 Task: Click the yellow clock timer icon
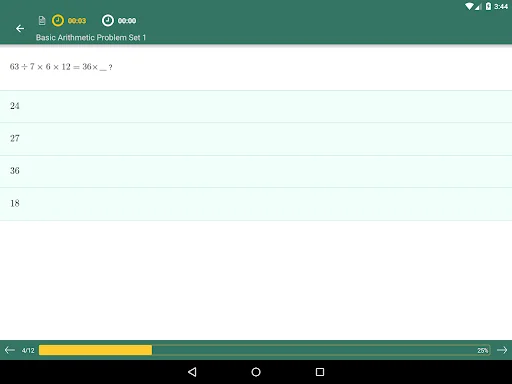pyautogui.click(x=58, y=21)
